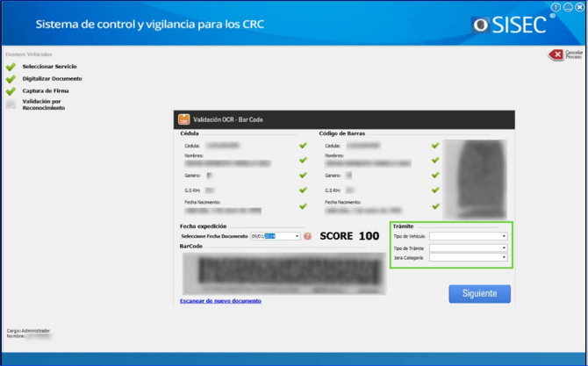Click the orange Validación OCR panel icon

[x=184, y=119]
